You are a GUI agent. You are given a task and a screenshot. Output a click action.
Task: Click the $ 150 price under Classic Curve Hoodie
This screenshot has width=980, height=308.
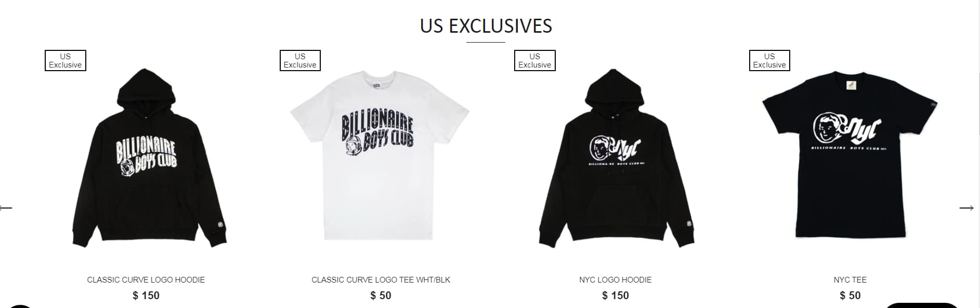146,296
